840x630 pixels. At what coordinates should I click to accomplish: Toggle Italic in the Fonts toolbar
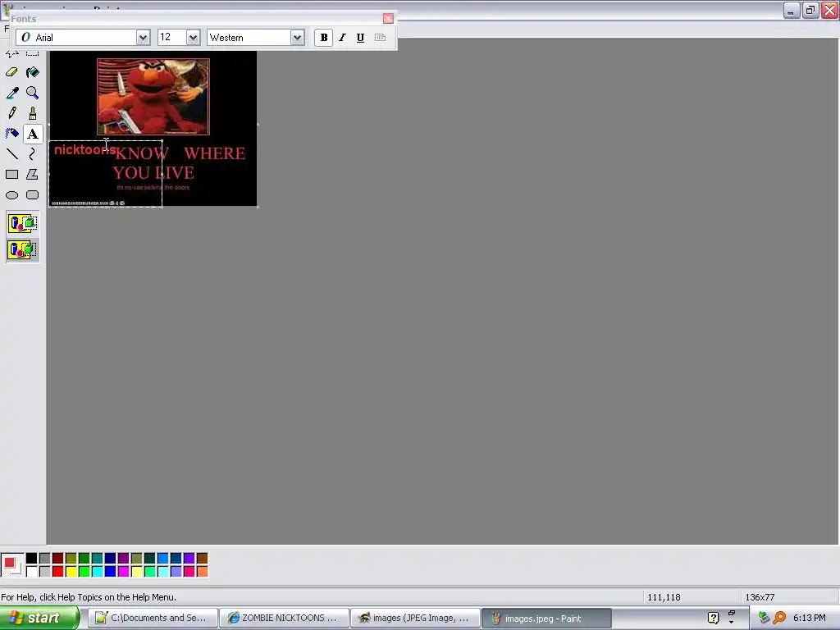pos(342,38)
